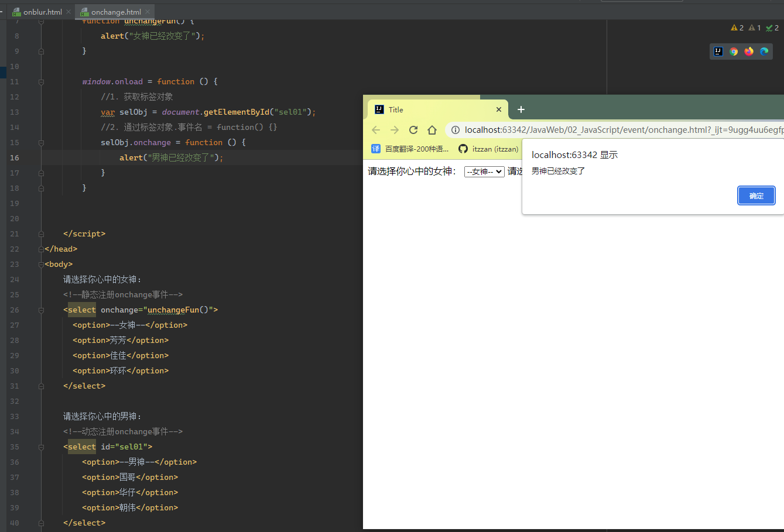Click the onblur.html file icon in tab
The image size is (784, 532).
tap(17, 12)
